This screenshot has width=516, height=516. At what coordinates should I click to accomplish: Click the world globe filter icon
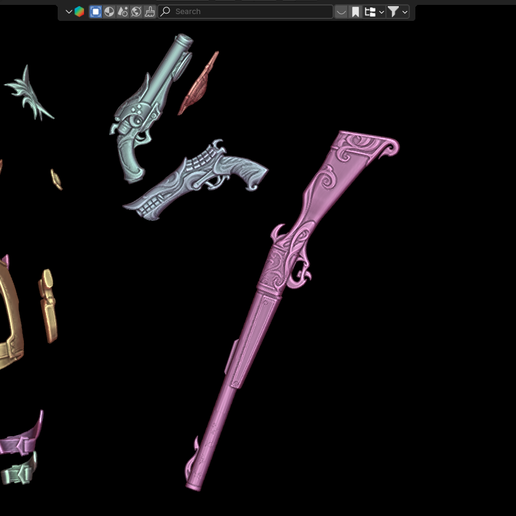point(136,12)
